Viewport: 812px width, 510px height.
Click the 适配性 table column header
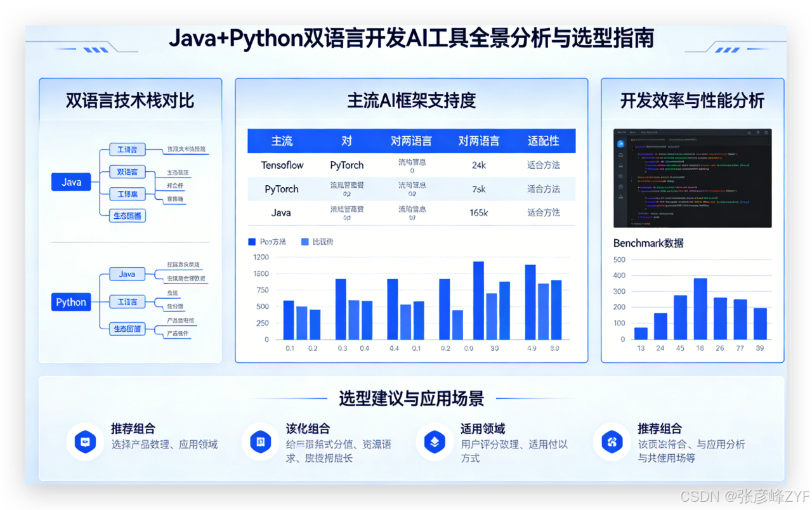point(543,141)
